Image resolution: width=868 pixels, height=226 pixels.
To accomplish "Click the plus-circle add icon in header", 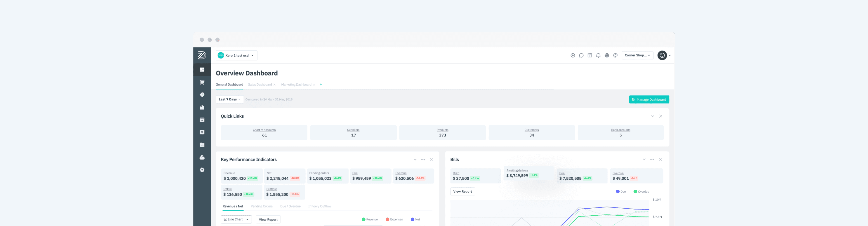I will click(x=573, y=55).
